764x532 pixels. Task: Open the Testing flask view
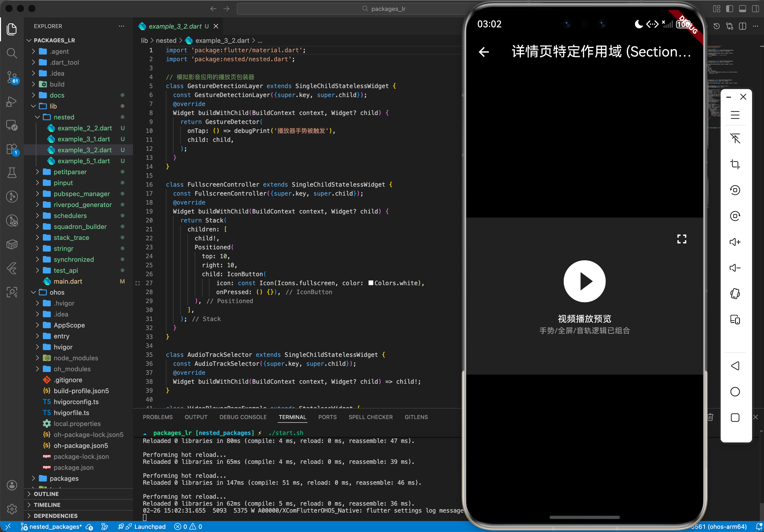coord(12,173)
